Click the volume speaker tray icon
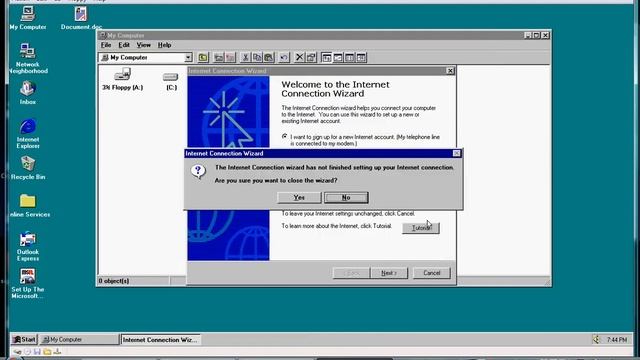 click(x=596, y=339)
